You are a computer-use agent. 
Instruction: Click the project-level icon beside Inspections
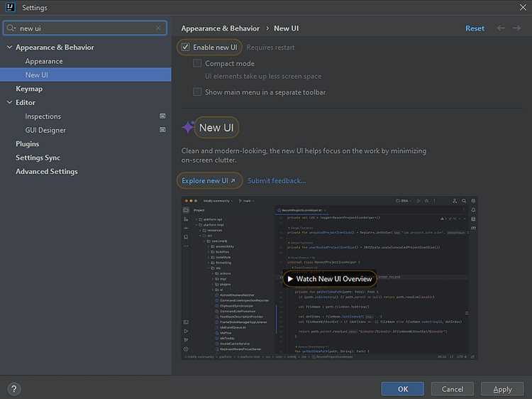point(162,116)
